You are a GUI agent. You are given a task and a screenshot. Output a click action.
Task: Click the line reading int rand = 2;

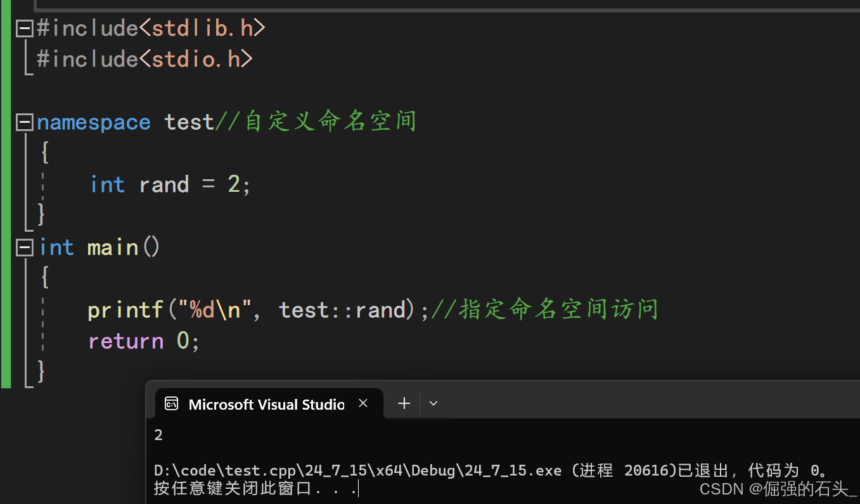point(169,184)
